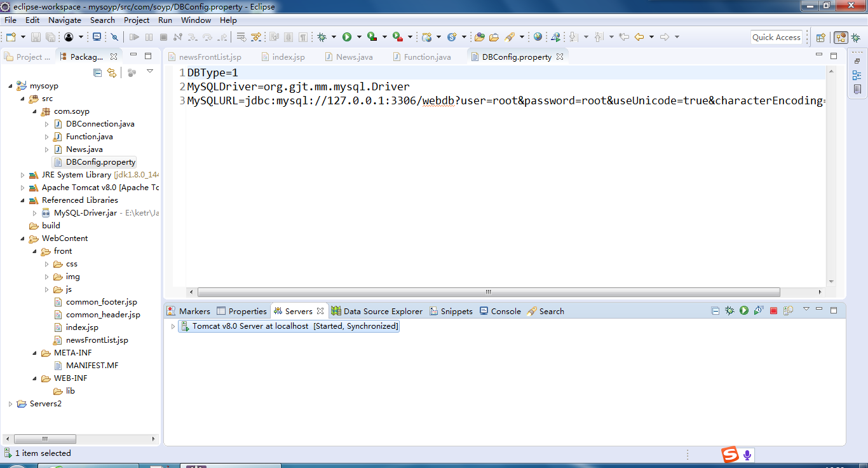
Task: Expand DBConnection.java tree node
Action: pyautogui.click(x=46, y=124)
